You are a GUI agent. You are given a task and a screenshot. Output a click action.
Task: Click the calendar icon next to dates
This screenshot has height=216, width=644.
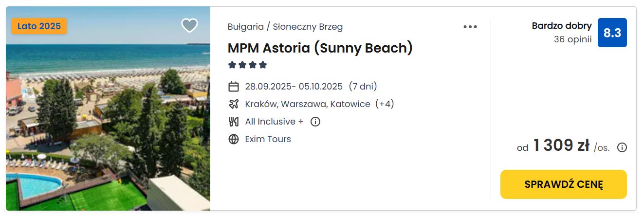coord(234,87)
